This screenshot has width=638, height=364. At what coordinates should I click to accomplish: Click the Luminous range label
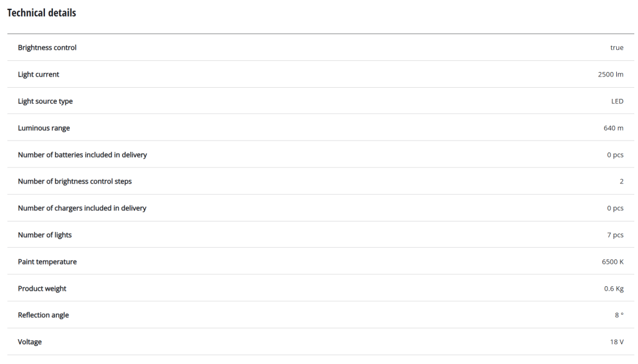click(44, 128)
